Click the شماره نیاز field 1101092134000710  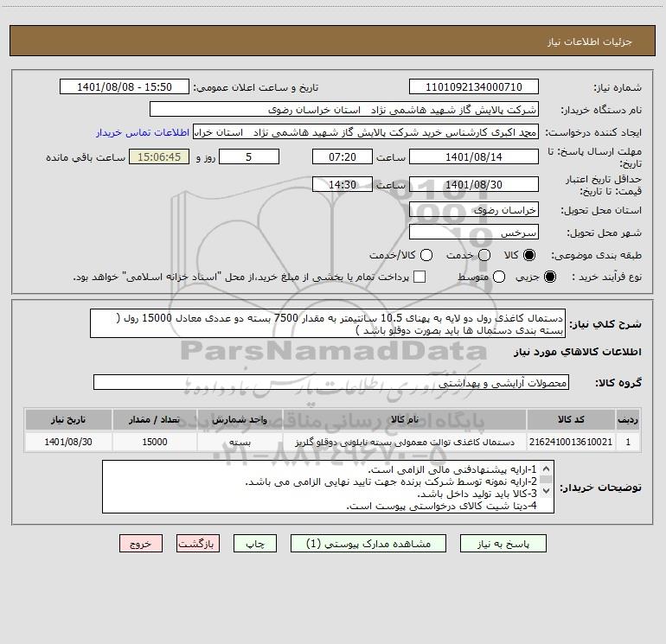click(474, 86)
